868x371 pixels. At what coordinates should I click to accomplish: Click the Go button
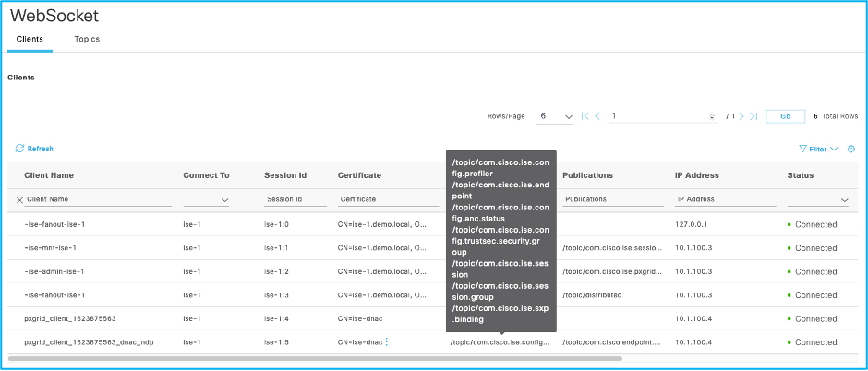point(785,116)
